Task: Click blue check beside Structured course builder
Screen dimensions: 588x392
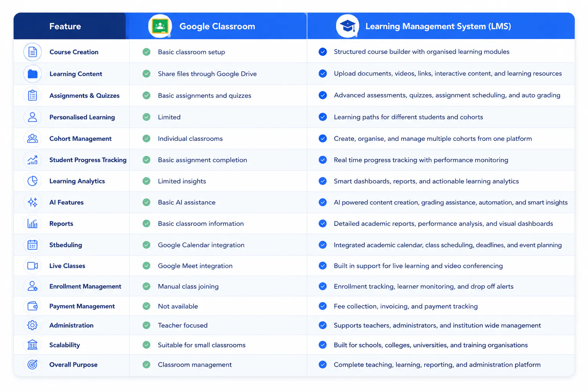Action: pos(323,52)
